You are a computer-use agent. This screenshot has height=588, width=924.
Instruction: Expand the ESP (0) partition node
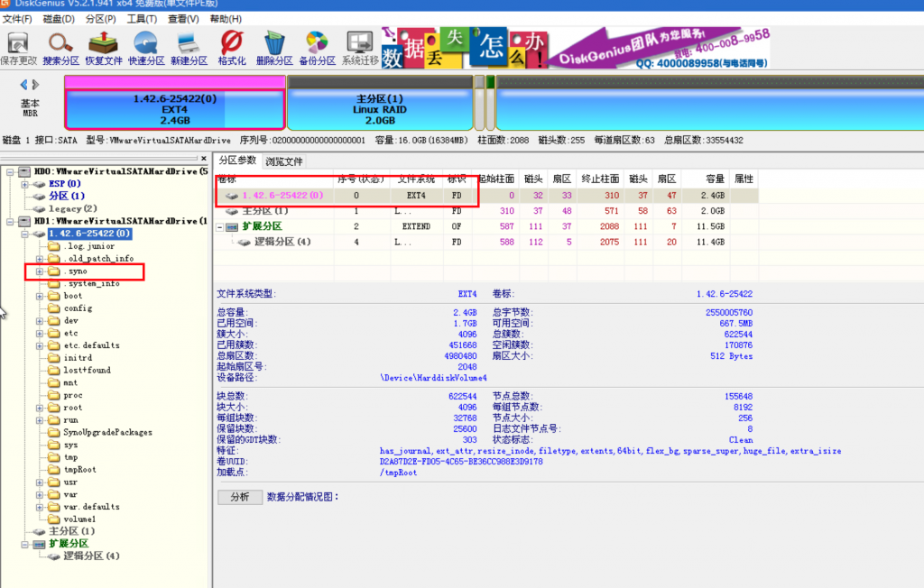(x=24, y=184)
